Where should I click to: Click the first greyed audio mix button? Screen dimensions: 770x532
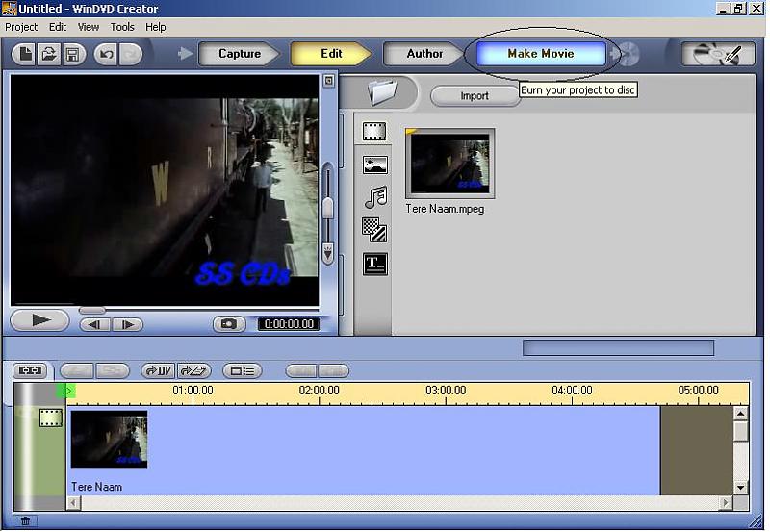[x=301, y=370]
